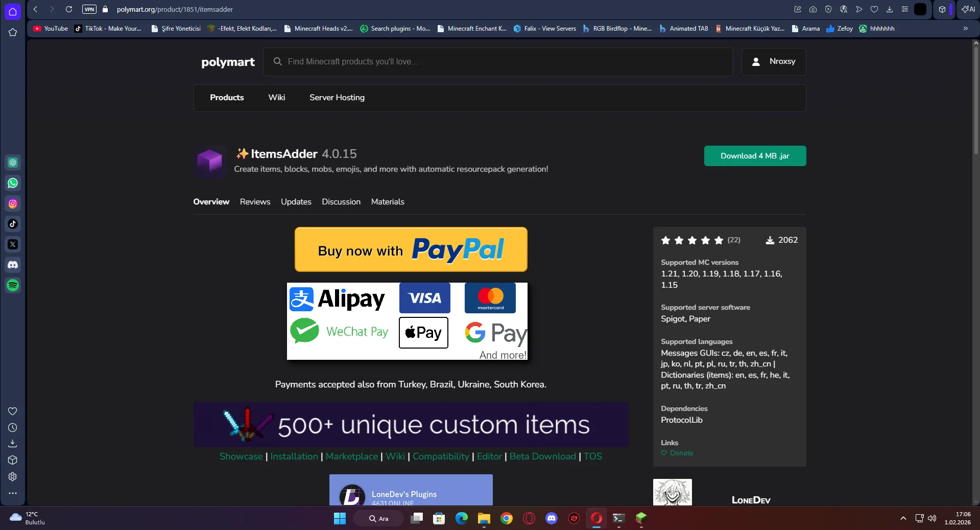Screen dimensions: 980x530
Task: Click the Donate link
Action: click(677, 453)
